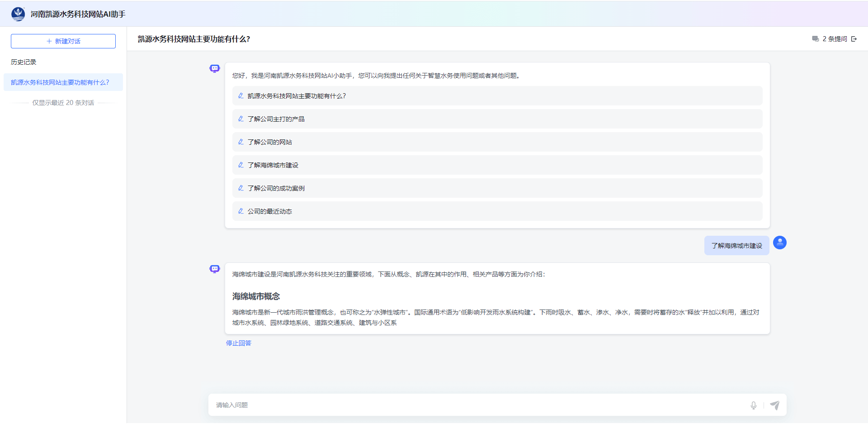The height and width of the screenshot is (424, 868).
Task: Click 凯源水务科技网站主要功能有什么? suggestion
Action: tap(496, 96)
